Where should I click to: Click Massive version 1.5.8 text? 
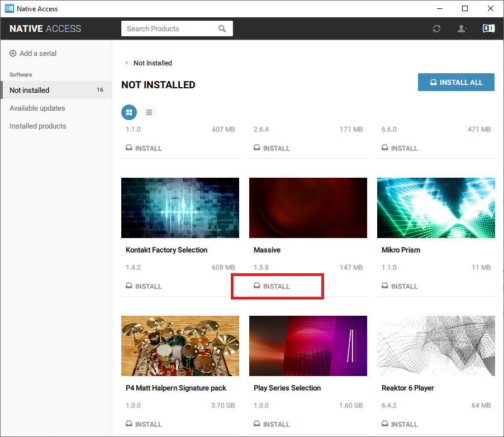pyautogui.click(x=261, y=267)
